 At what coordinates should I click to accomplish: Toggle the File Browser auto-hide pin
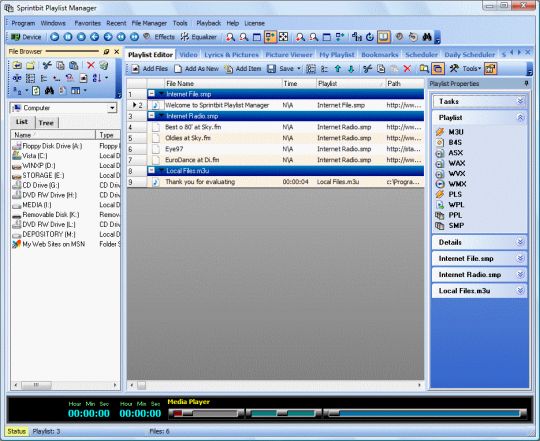[106, 52]
